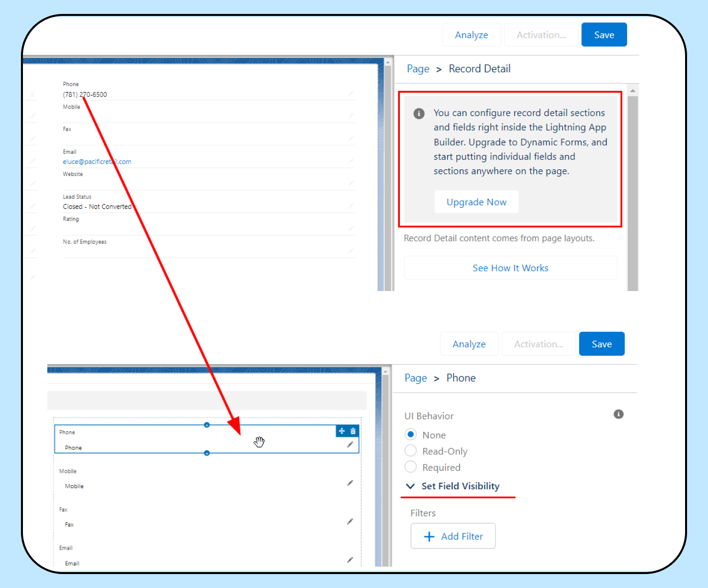Click the Filters label above Add Filter
This screenshot has width=708, height=588.
coord(423,513)
